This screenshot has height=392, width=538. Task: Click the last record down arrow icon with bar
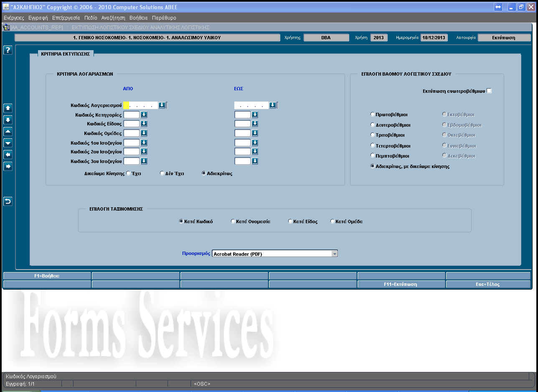coord(8,120)
